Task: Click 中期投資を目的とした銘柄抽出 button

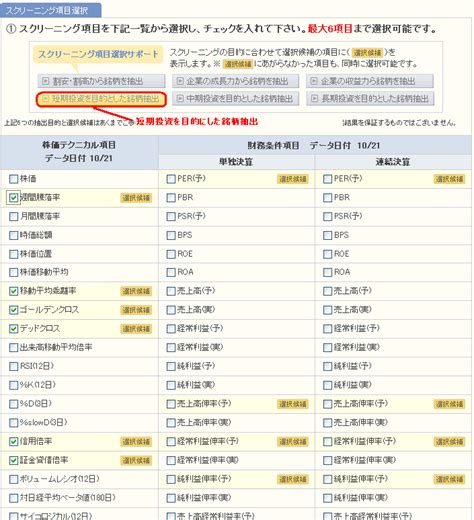Action: [235, 99]
